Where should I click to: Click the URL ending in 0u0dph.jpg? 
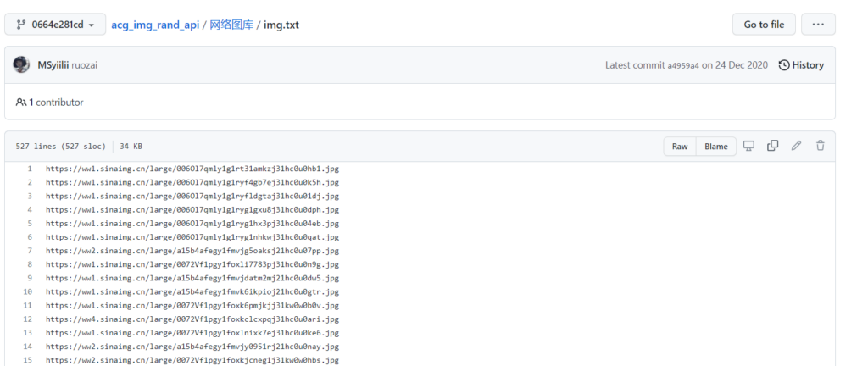[x=192, y=210]
